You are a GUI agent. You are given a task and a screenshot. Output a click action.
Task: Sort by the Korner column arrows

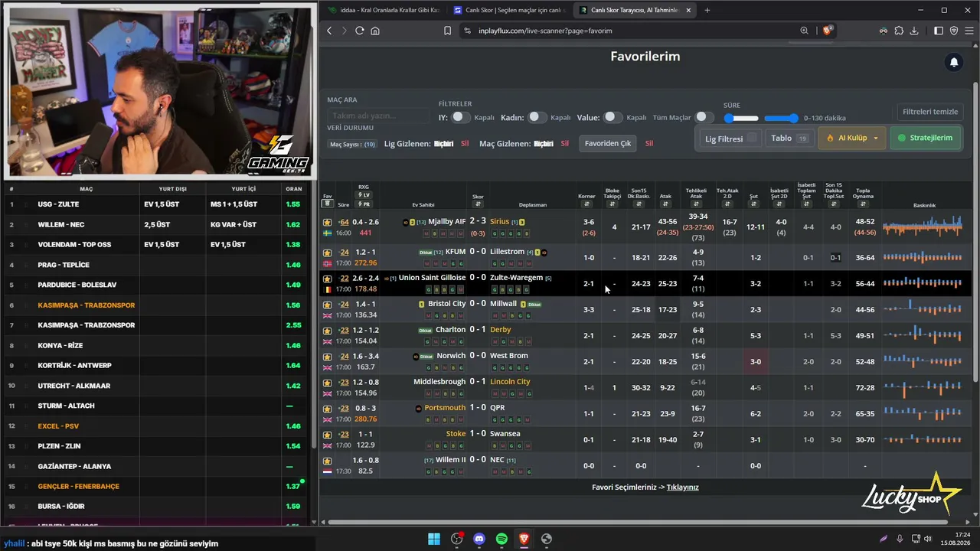coord(586,204)
